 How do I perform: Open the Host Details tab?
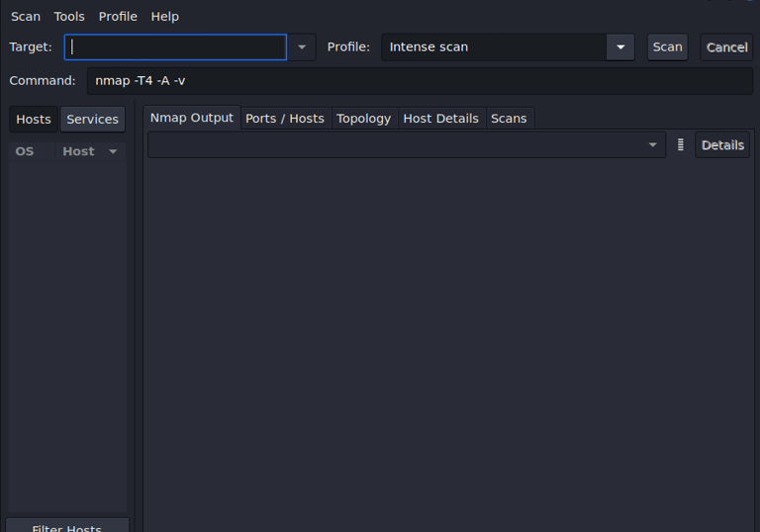coord(441,119)
